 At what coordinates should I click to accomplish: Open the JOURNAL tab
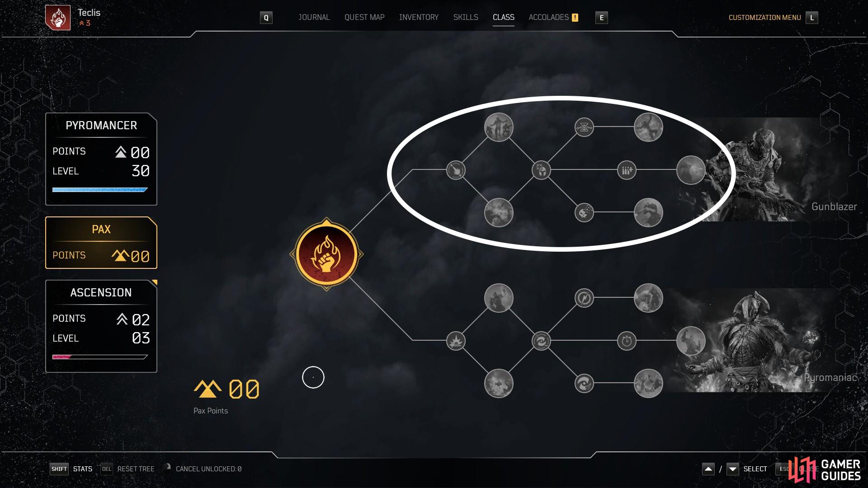[x=314, y=17]
